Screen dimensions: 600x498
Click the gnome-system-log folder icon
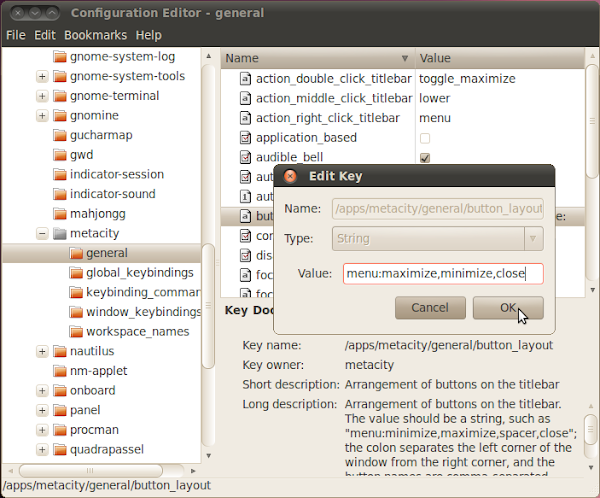(60, 57)
